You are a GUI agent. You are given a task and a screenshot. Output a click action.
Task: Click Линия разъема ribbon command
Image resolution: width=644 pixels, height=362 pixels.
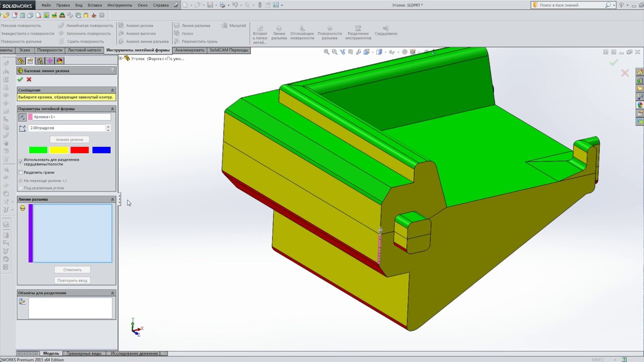(x=192, y=26)
